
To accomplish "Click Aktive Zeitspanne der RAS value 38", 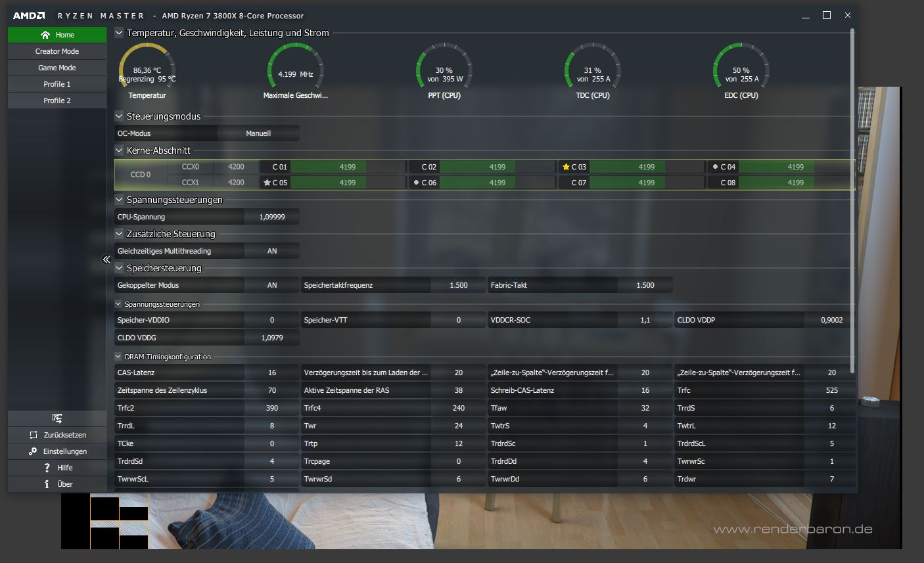I will click(459, 390).
